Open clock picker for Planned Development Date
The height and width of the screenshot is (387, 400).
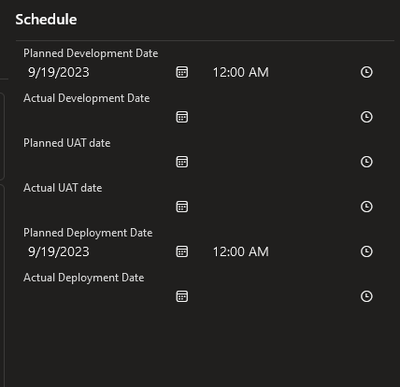click(367, 72)
